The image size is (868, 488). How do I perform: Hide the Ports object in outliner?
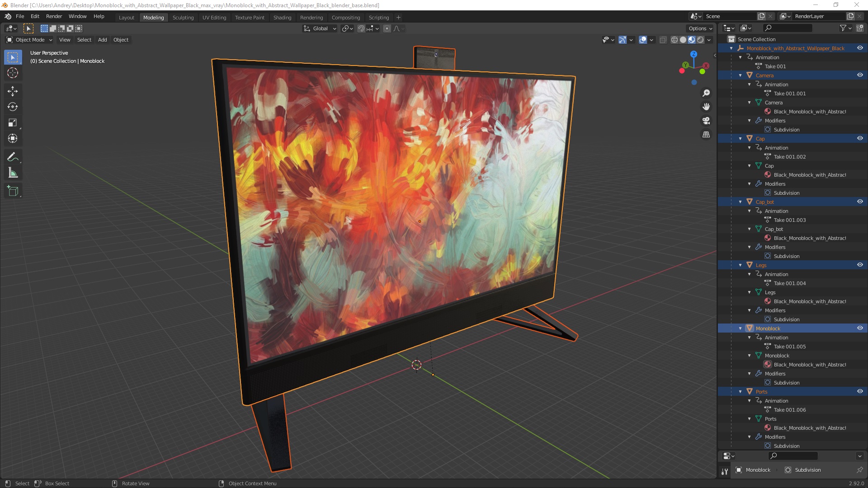pos(860,391)
